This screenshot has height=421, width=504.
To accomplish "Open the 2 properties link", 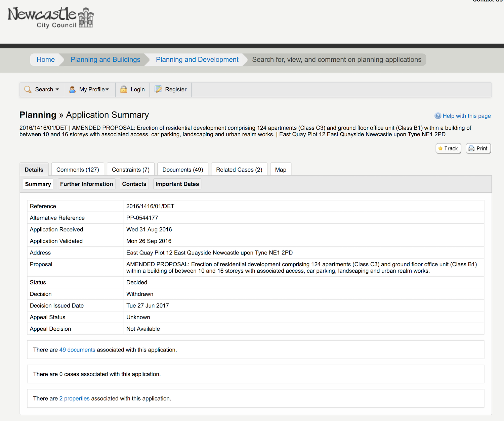I will 75,399.
